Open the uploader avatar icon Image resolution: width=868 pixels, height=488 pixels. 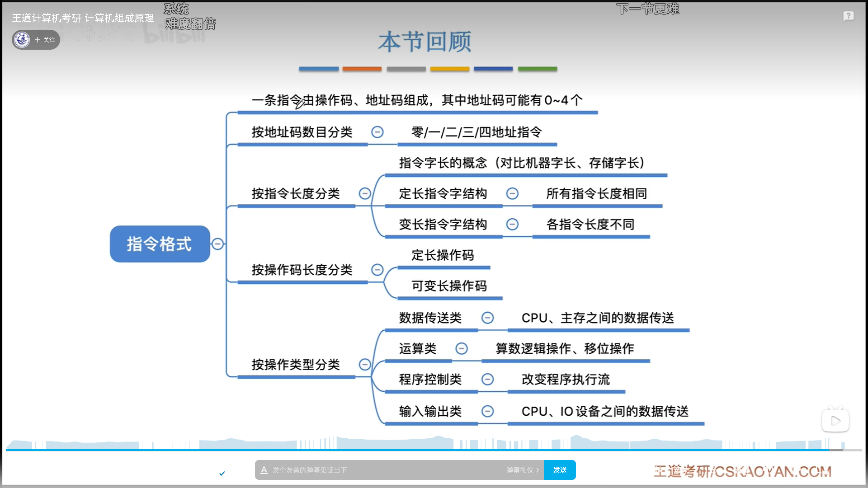(22, 40)
